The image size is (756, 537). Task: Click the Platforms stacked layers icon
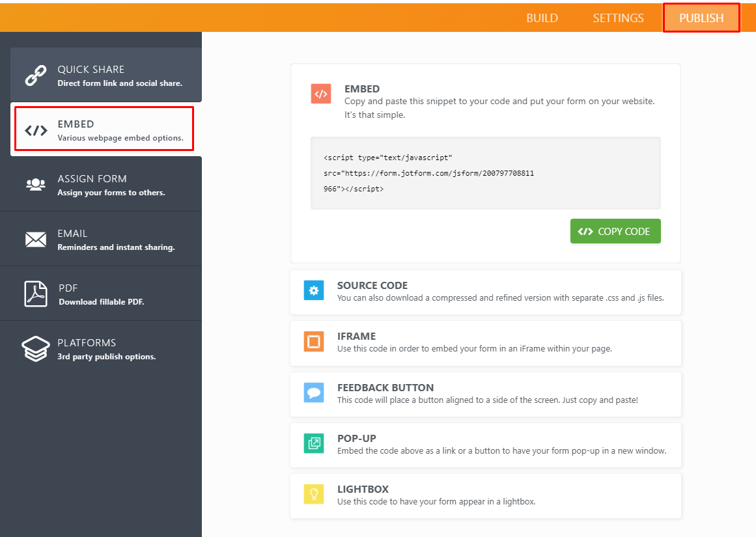point(35,349)
